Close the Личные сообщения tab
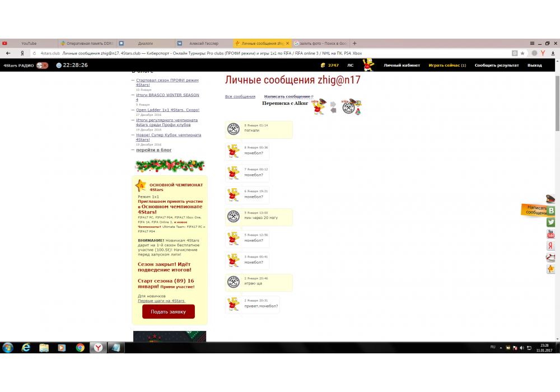Image resolution: width=560 pixels, height=392 pixels. coord(287,43)
